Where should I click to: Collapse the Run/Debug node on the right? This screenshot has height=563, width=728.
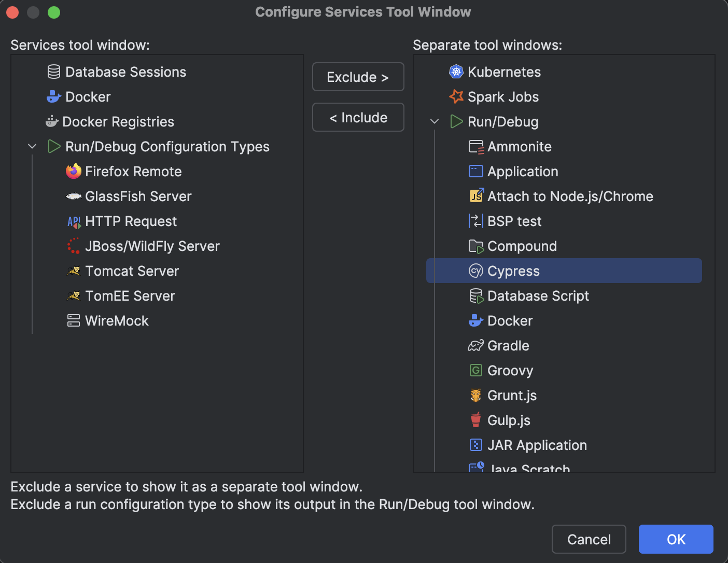(x=435, y=121)
